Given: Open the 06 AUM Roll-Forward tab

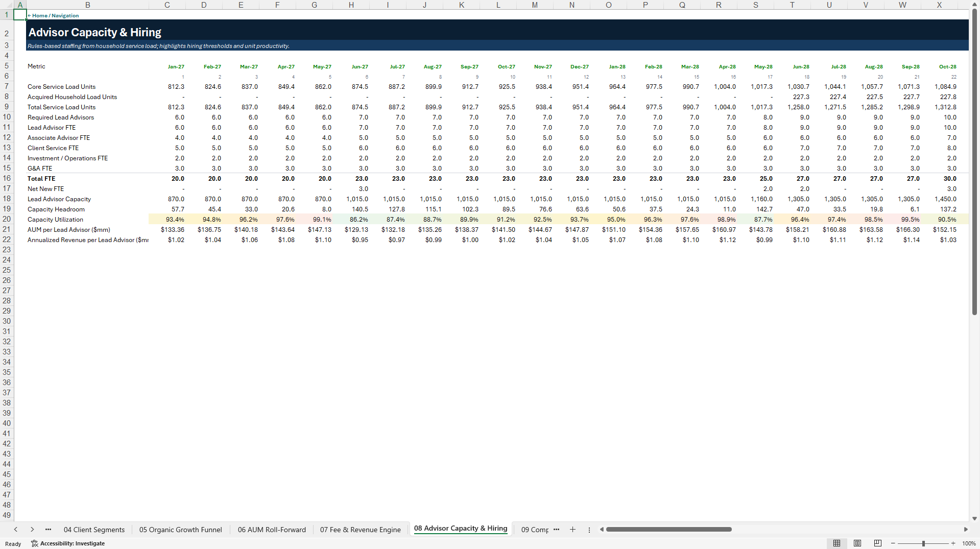Looking at the screenshot, I should pyautogui.click(x=272, y=530).
